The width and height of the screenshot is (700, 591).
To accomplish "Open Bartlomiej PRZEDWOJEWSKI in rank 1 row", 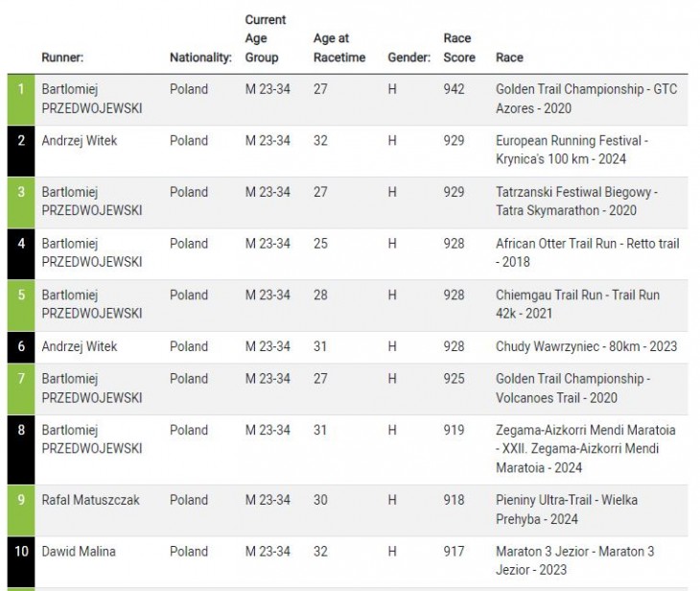I will [x=91, y=99].
